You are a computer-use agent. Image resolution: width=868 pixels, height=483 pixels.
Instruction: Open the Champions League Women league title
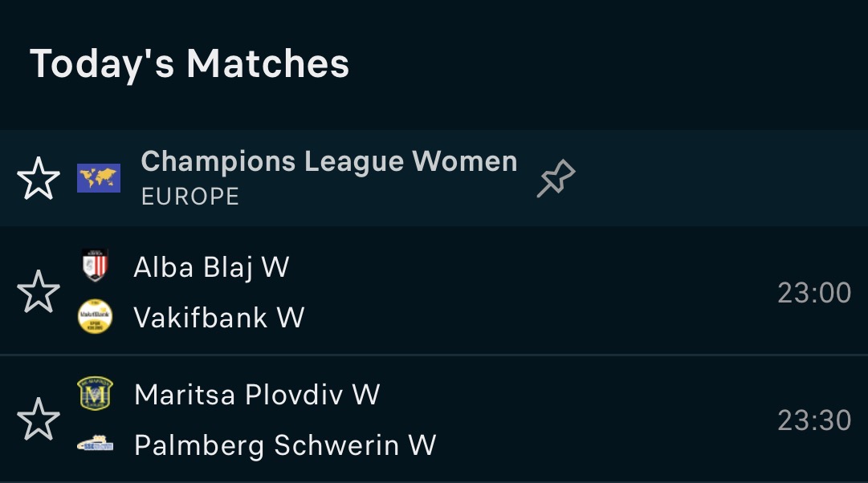(328, 161)
